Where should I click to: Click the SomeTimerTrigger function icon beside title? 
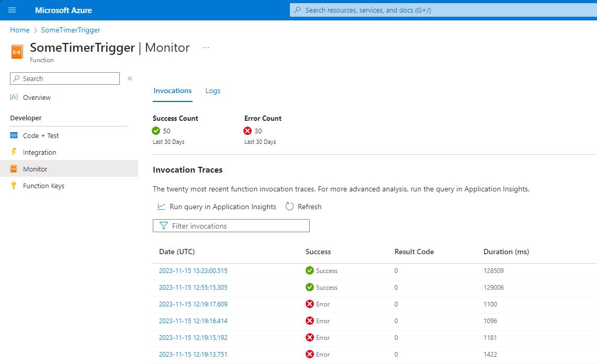(x=17, y=52)
